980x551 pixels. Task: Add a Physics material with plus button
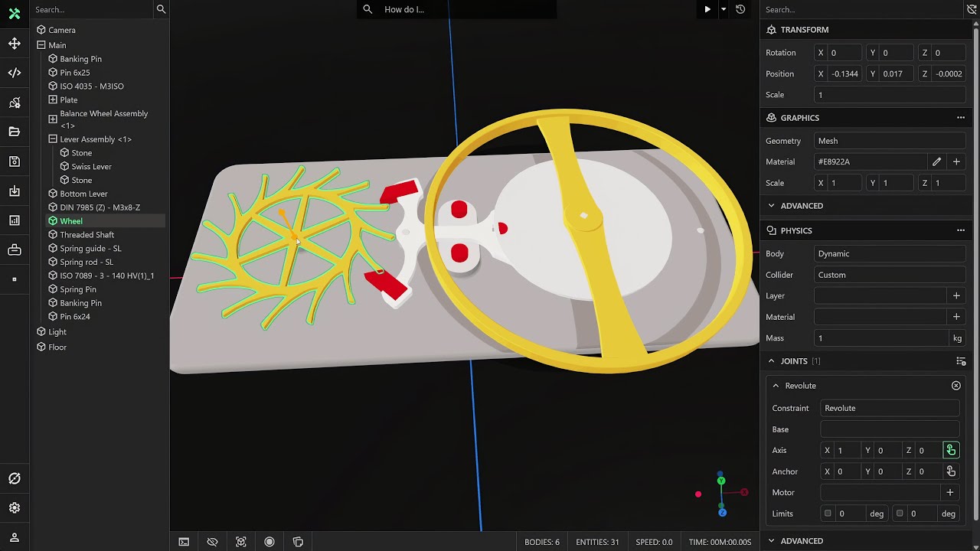click(x=956, y=317)
